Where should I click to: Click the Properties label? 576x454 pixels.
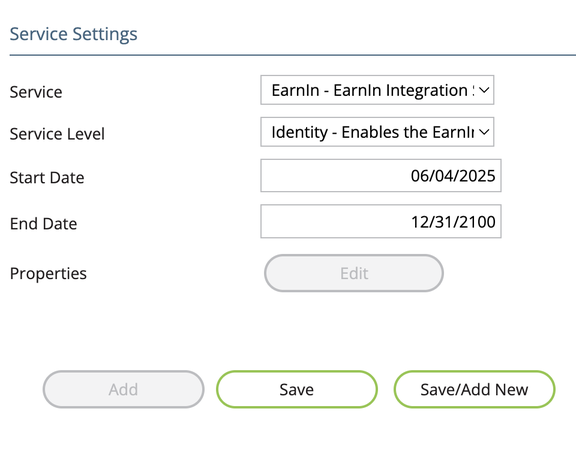click(x=48, y=274)
